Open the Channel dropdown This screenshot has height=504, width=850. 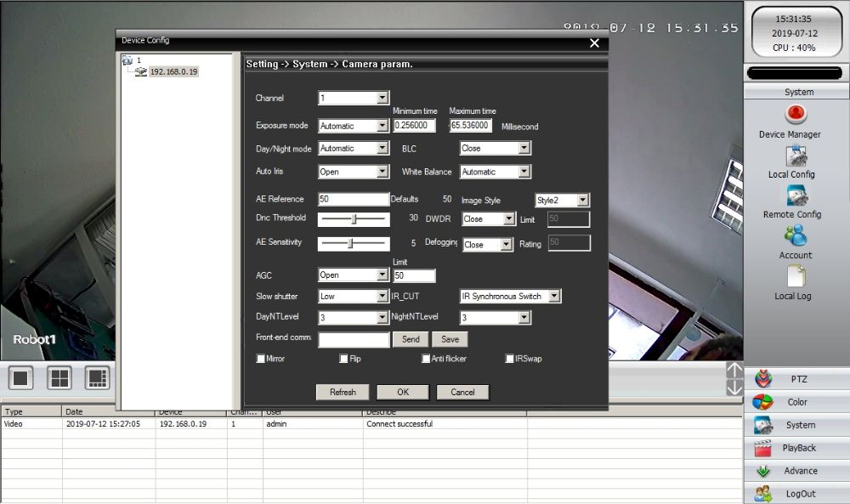(x=354, y=98)
